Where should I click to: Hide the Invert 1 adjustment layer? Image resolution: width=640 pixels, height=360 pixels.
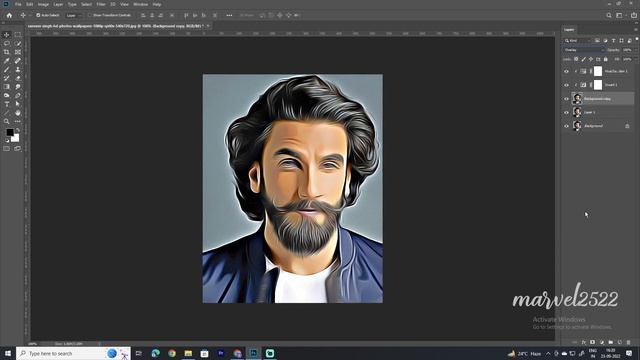pyautogui.click(x=566, y=85)
